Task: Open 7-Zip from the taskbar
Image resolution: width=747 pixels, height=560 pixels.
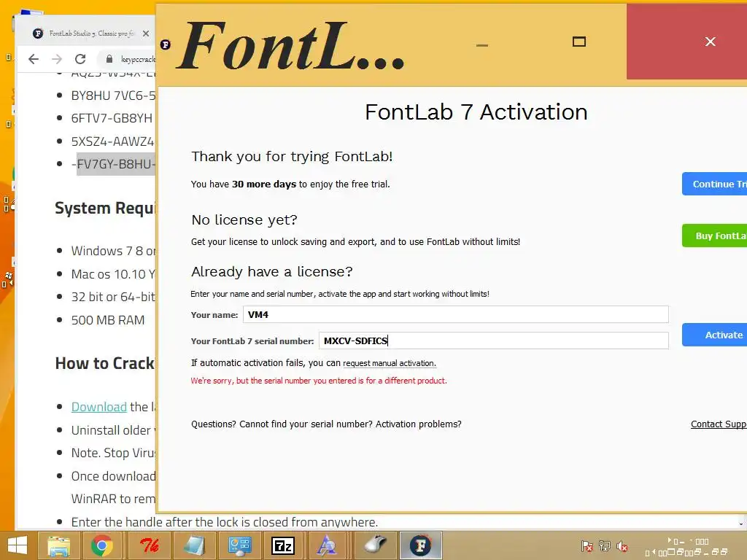Action: pos(283,545)
